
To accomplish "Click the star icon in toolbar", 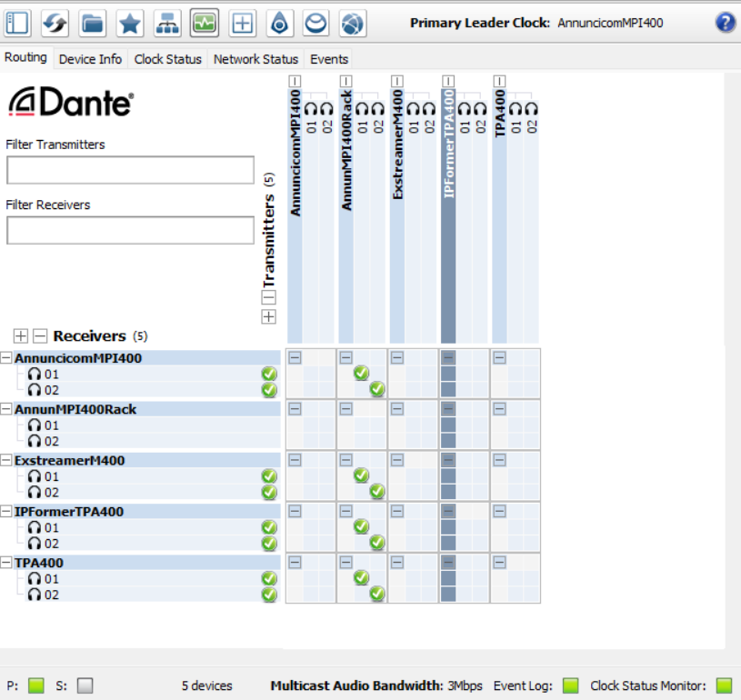I will [129, 23].
